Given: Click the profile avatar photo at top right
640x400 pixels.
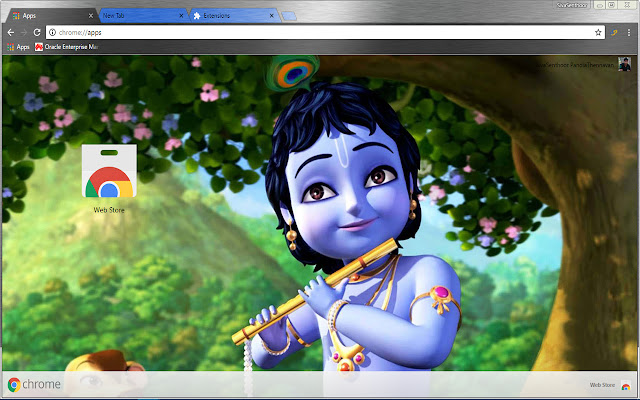Looking at the screenshot, I should pos(624,64).
